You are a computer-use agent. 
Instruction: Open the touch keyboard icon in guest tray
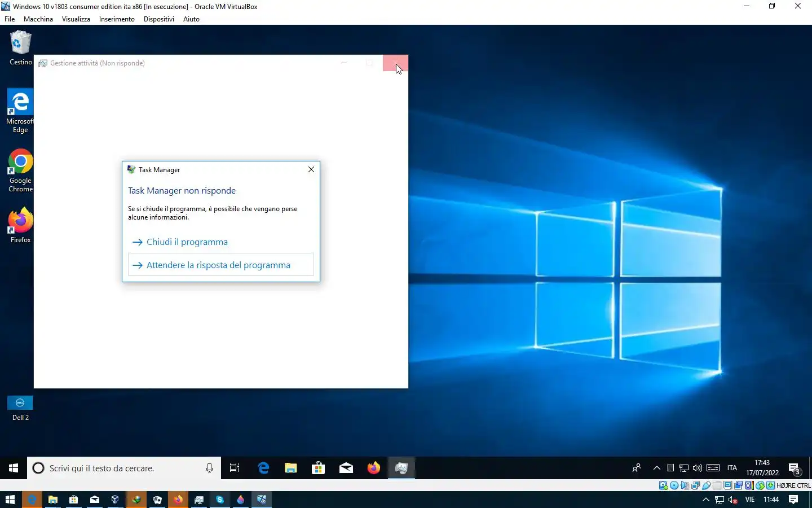click(x=713, y=468)
